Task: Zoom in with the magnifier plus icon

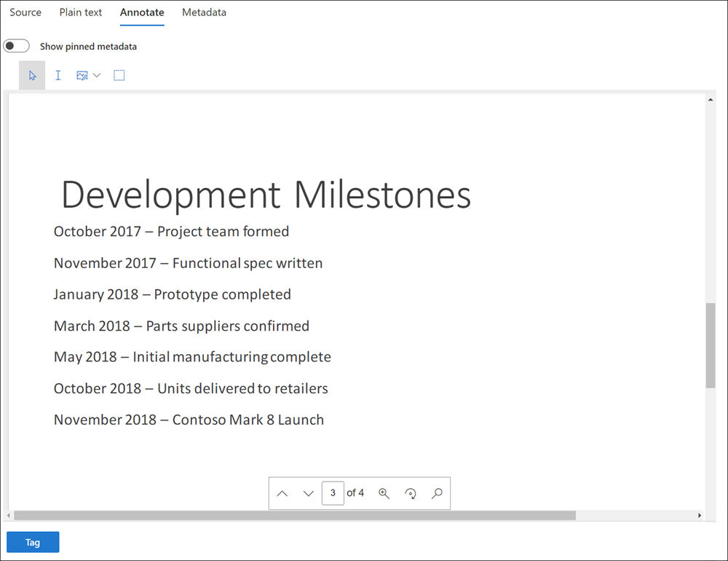Action: click(x=384, y=493)
